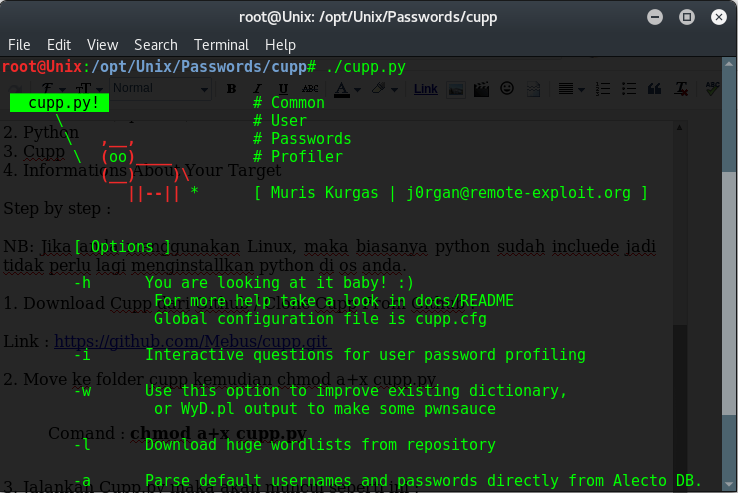Open the alignment dropdown arrow
The width and height of the screenshot is (738, 493).
[x=582, y=89]
